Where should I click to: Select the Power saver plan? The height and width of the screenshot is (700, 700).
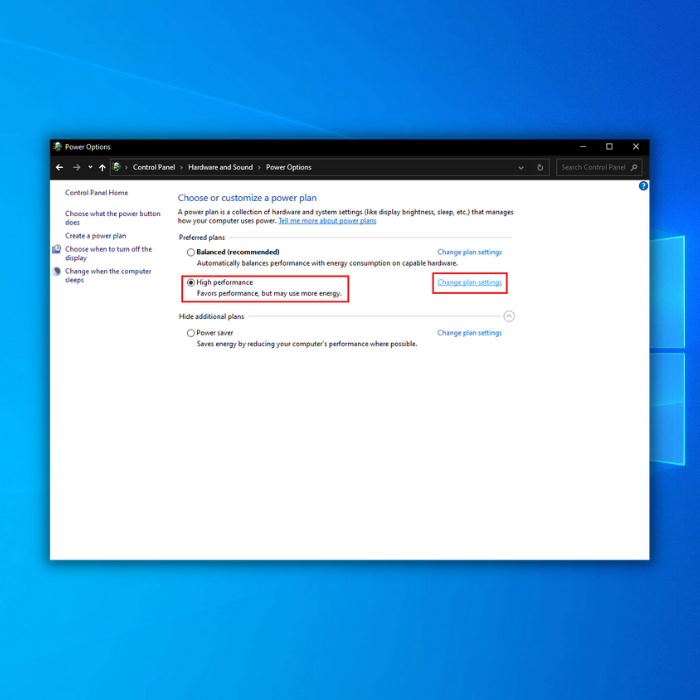point(191,333)
